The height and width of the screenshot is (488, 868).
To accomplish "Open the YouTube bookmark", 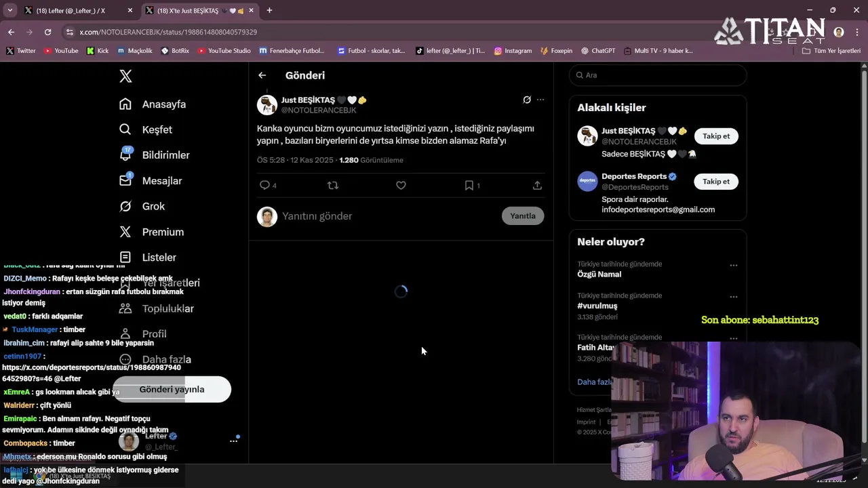I will [61, 51].
